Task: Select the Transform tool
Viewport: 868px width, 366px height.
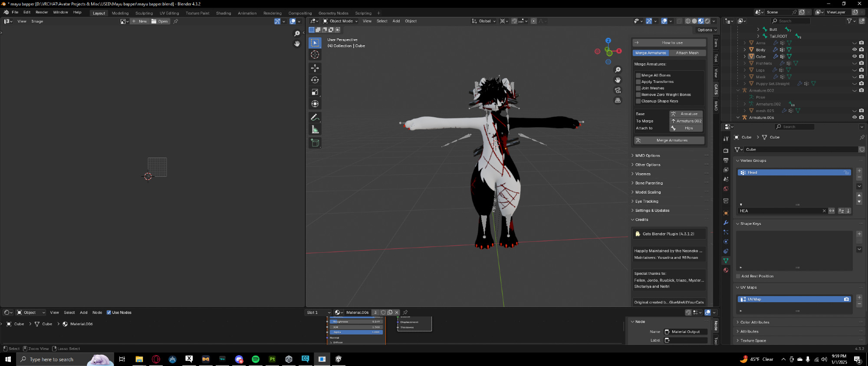Action: pos(315,104)
